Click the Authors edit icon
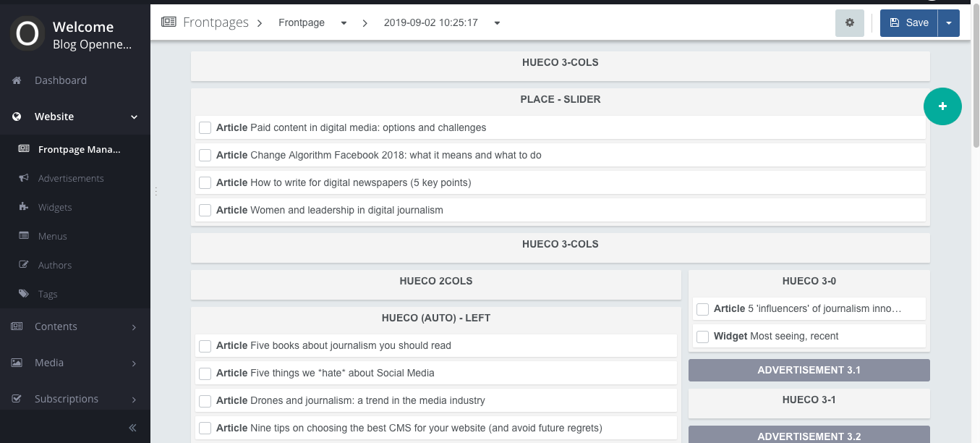980x443 pixels. pyautogui.click(x=24, y=265)
